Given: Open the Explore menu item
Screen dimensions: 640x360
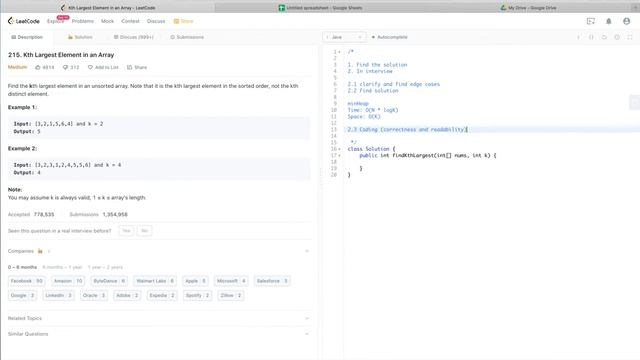Looking at the screenshot, I should click(x=55, y=21).
